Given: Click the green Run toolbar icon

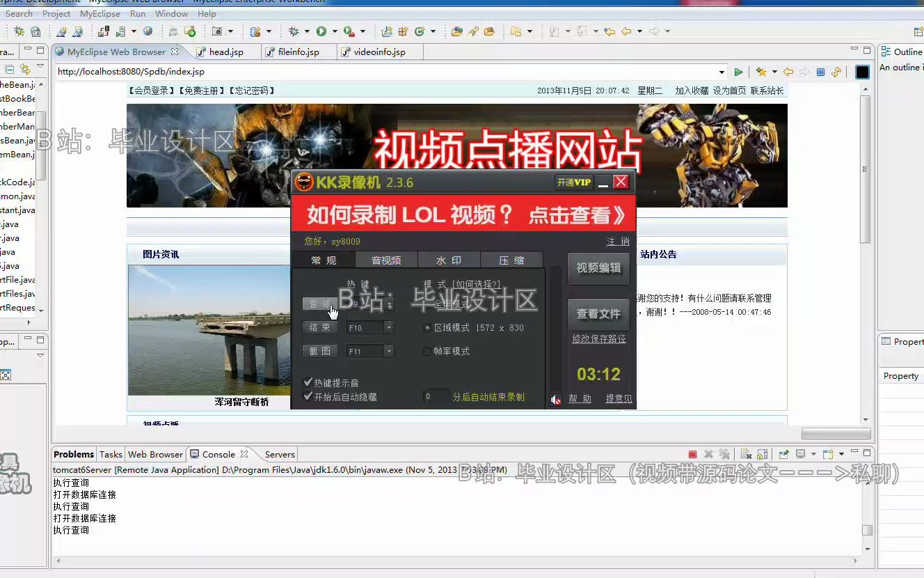Looking at the screenshot, I should click(x=321, y=31).
